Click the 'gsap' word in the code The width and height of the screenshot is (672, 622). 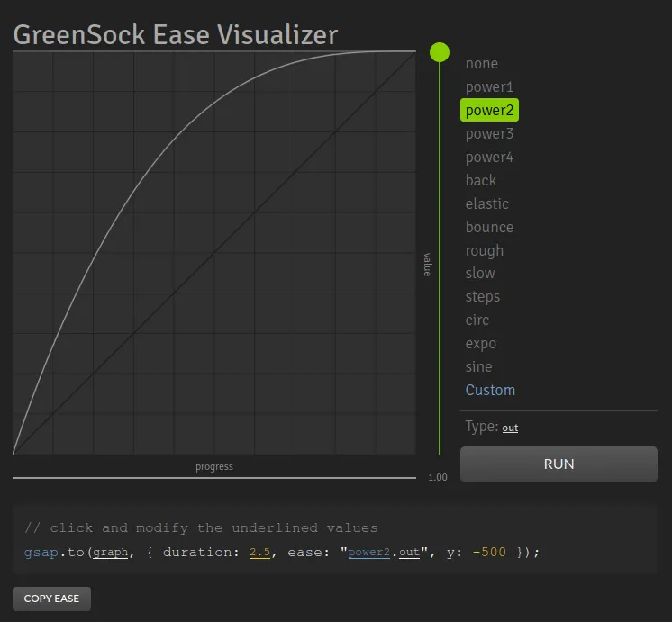(x=41, y=552)
